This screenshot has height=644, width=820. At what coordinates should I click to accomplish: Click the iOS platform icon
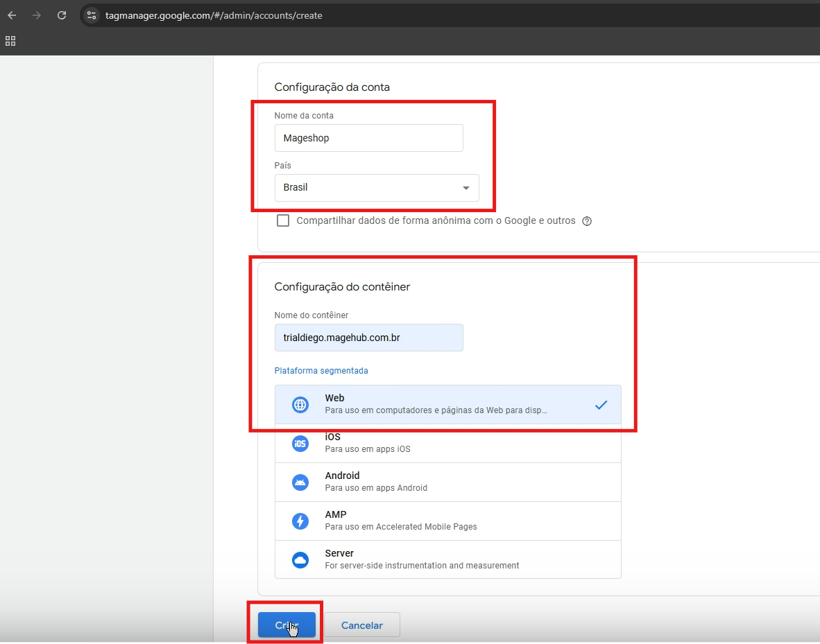click(300, 443)
